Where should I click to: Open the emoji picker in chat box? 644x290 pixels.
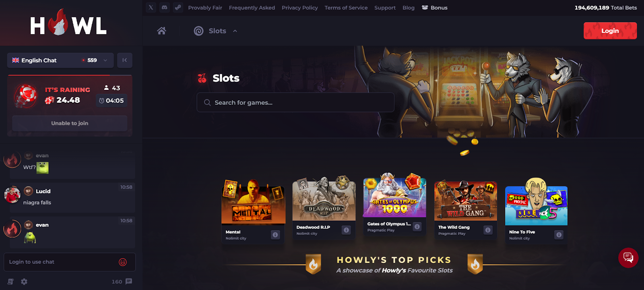tap(123, 262)
